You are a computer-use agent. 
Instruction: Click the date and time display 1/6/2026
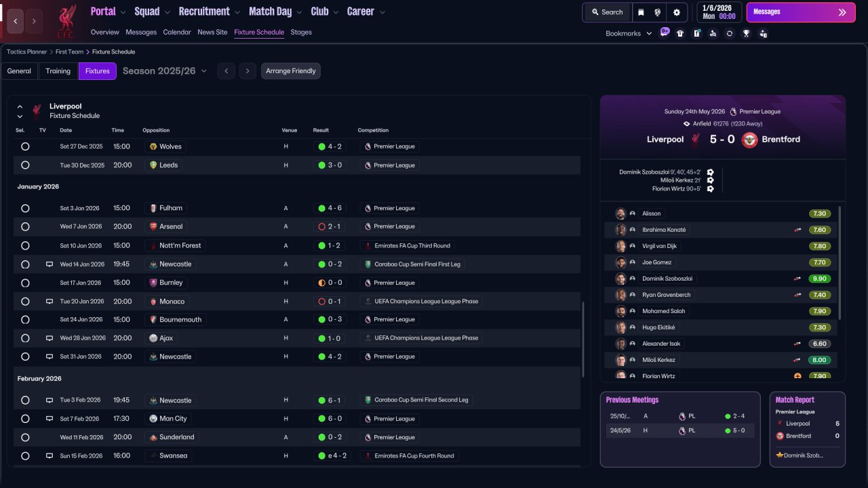coord(719,12)
